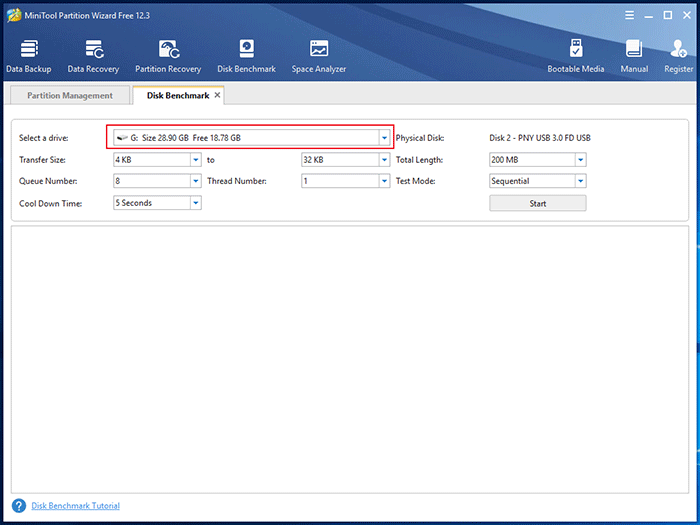700x525 pixels.
Task: Click the Total Length label
Action: [x=419, y=160]
